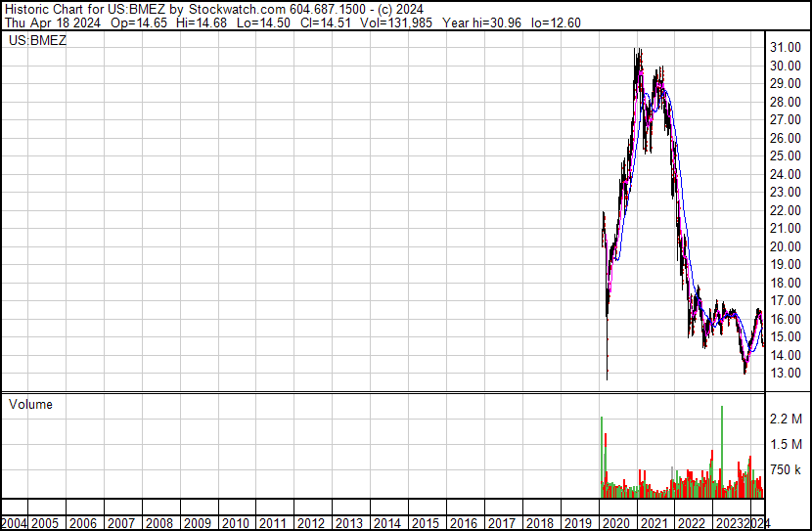Click the 2012 year label on the time axis

(311, 522)
